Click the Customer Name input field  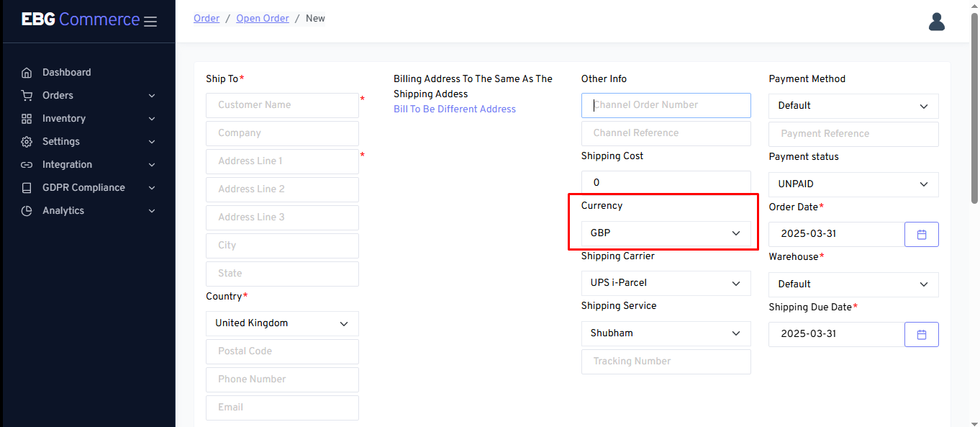tap(282, 105)
